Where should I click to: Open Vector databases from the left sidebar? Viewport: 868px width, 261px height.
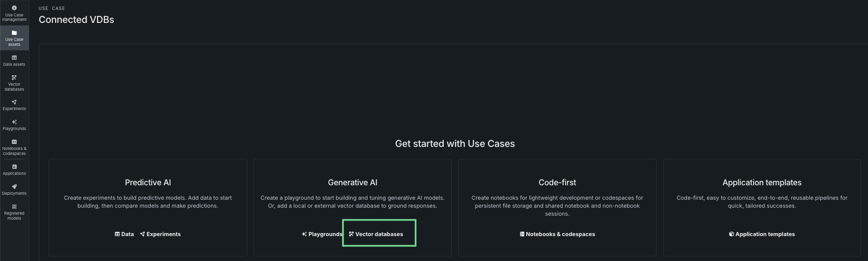tap(14, 83)
